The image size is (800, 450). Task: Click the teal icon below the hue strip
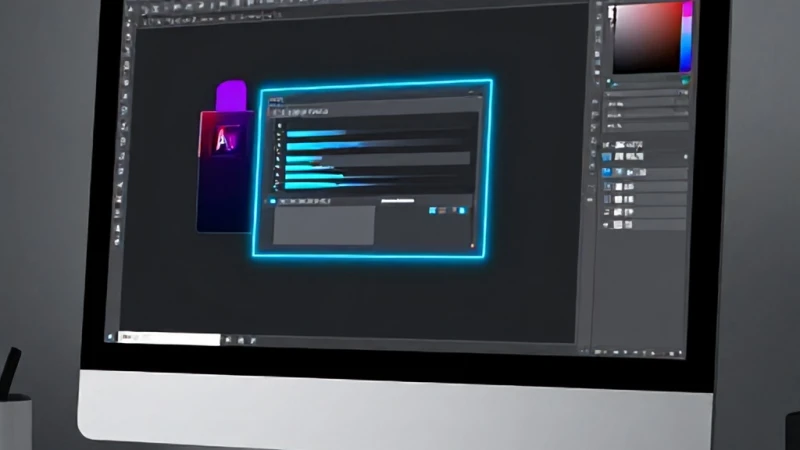[686, 81]
